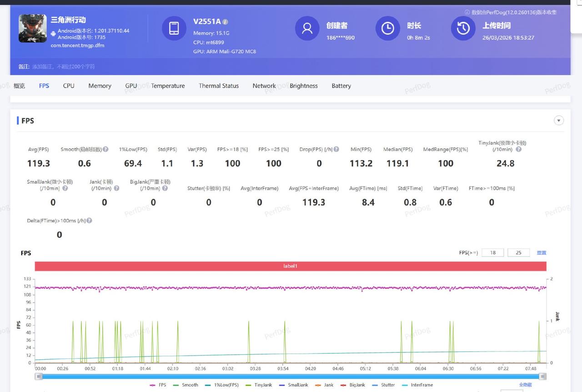This screenshot has height=392, width=582.
Task: Click the upload time history icon
Action: (x=463, y=28)
